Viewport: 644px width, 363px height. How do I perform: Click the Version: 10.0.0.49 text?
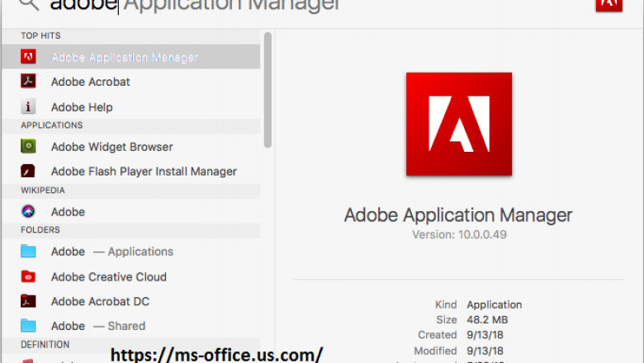[459, 234]
